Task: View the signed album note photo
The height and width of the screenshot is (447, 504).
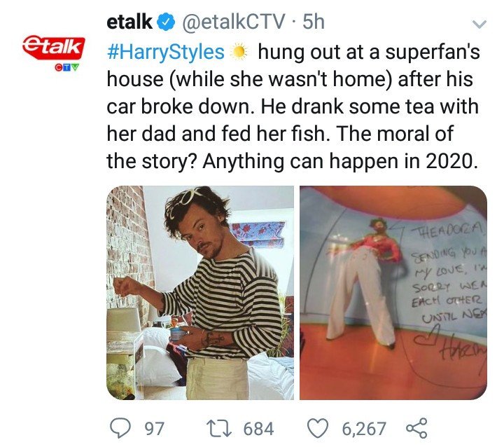Action: coord(393,293)
